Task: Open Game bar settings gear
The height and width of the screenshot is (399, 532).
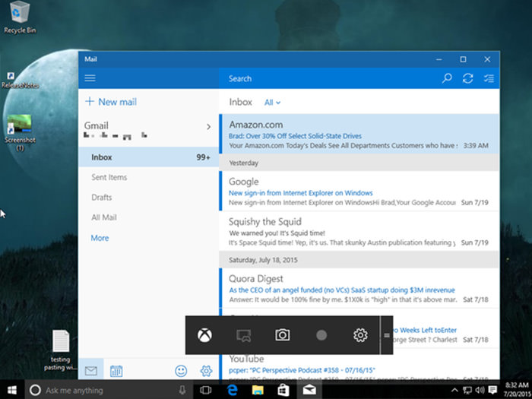Action: tap(360, 335)
